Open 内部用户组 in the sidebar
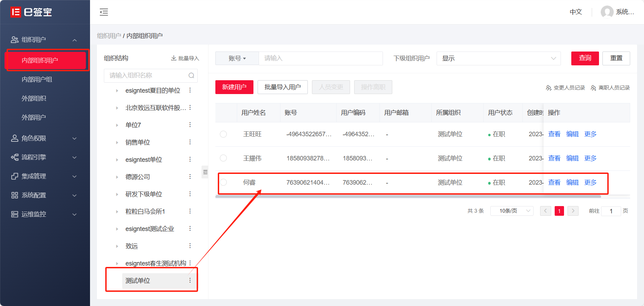 pyautogui.click(x=37, y=80)
